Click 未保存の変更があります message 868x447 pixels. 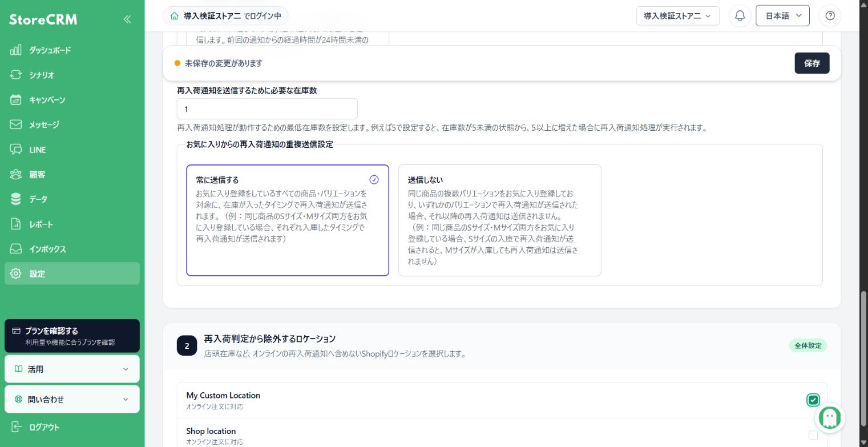coord(224,63)
